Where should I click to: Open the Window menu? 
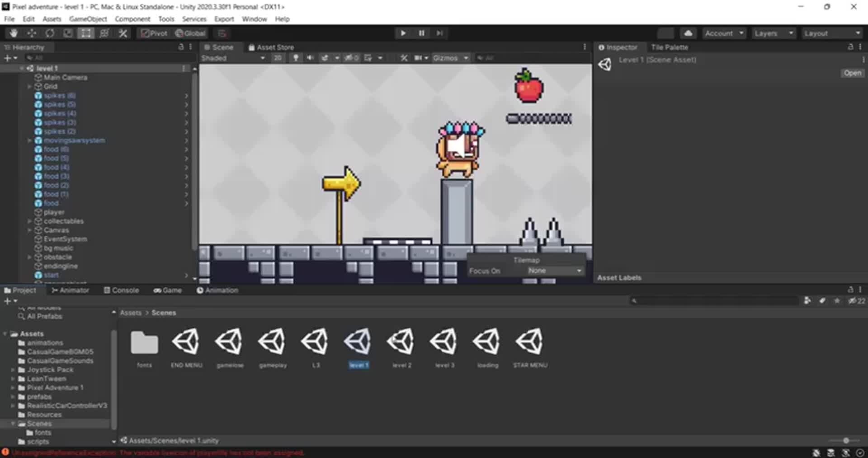pyautogui.click(x=254, y=19)
